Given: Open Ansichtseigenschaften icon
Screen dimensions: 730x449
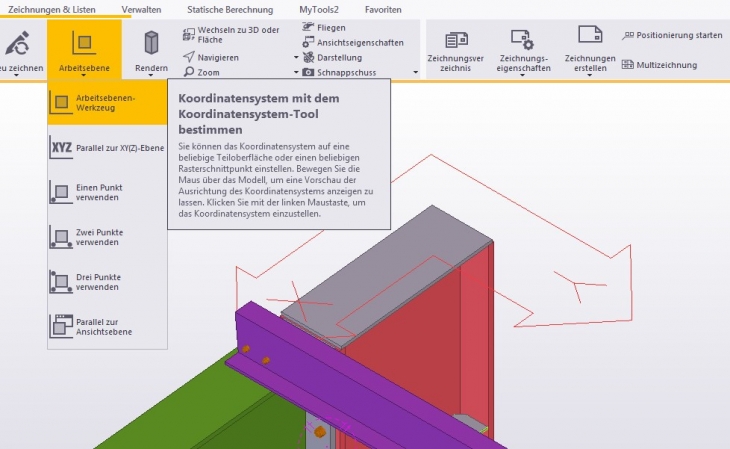Looking at the screenshot, I should [308, 42].
